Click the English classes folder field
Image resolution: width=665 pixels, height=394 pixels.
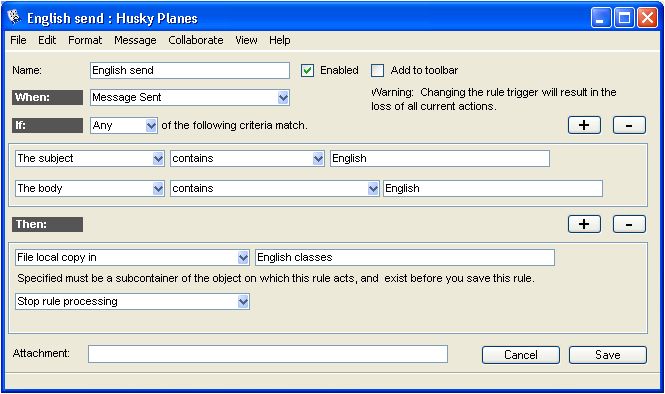tap(405, 257)
